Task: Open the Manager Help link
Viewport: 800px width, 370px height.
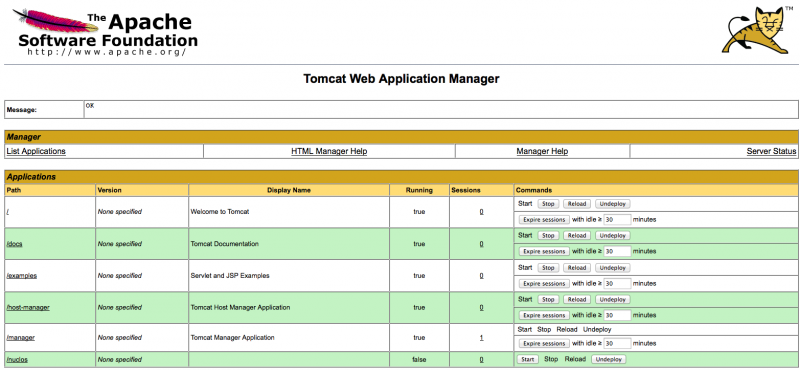Action: [x=542, y=152]
